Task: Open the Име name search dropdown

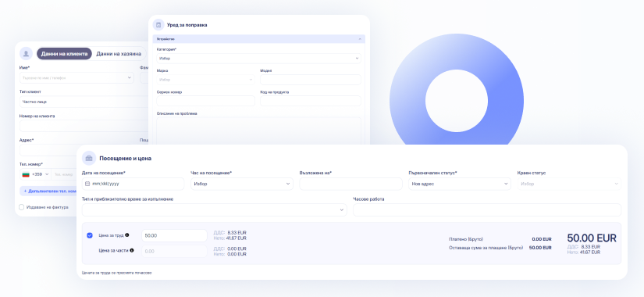Action: (x=76, y=77)
